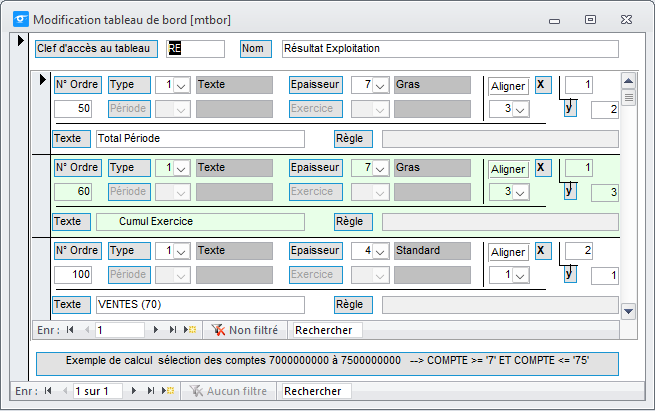Go to next record in bottom navigator
Image resolution: width=655 pixels, height=411 pixels.
click(x=134, y=391)
